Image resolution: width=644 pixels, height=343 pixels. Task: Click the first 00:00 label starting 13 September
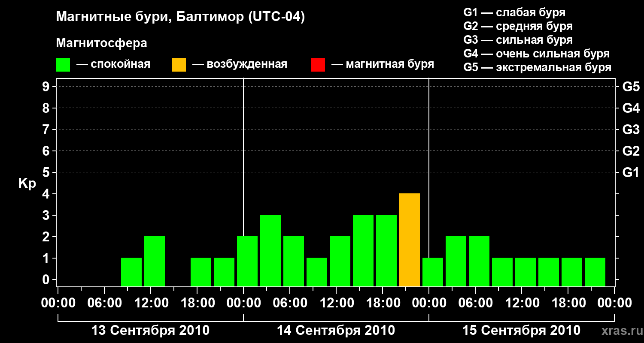(x=58, y=303)
